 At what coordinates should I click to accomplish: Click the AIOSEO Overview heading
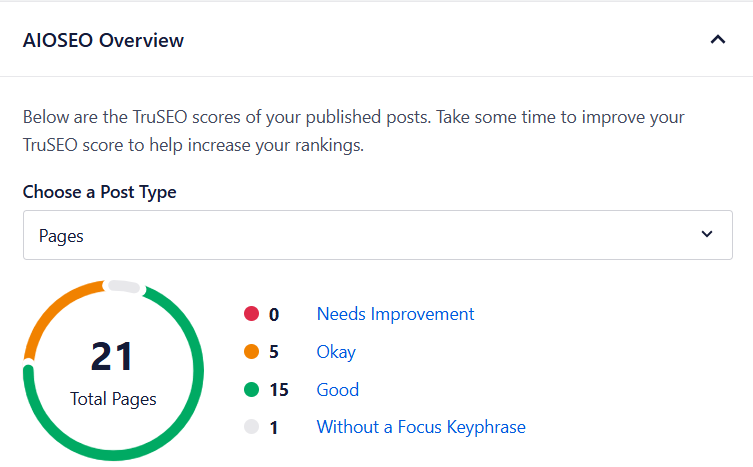(103, 40)
